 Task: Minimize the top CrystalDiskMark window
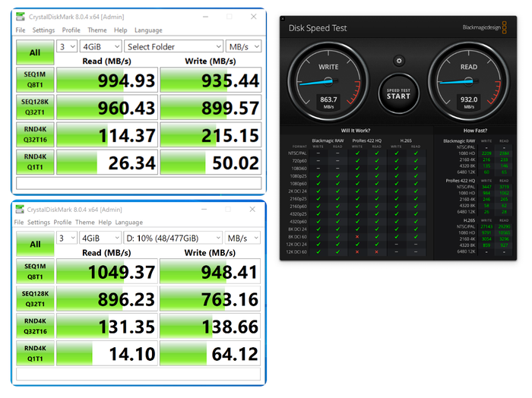pyautogui.click(x=205, y=17)
